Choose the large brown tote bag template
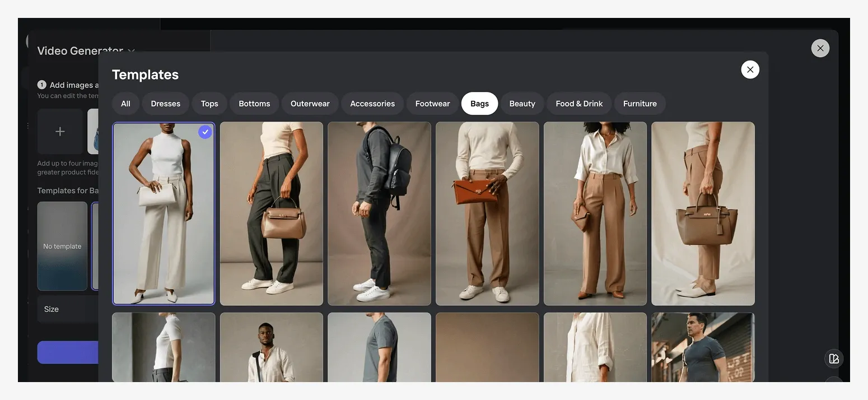 click(x=703, y=213)
